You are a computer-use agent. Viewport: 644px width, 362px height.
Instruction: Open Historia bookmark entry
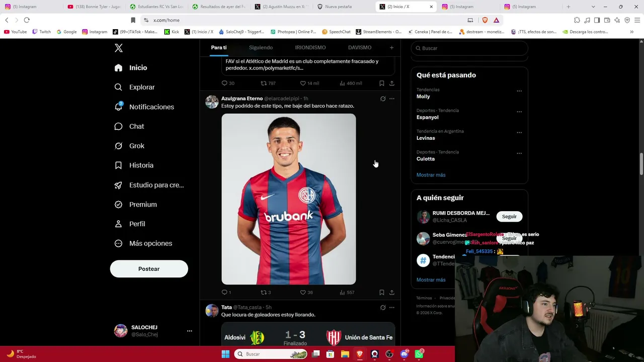(x=134, y=165)
